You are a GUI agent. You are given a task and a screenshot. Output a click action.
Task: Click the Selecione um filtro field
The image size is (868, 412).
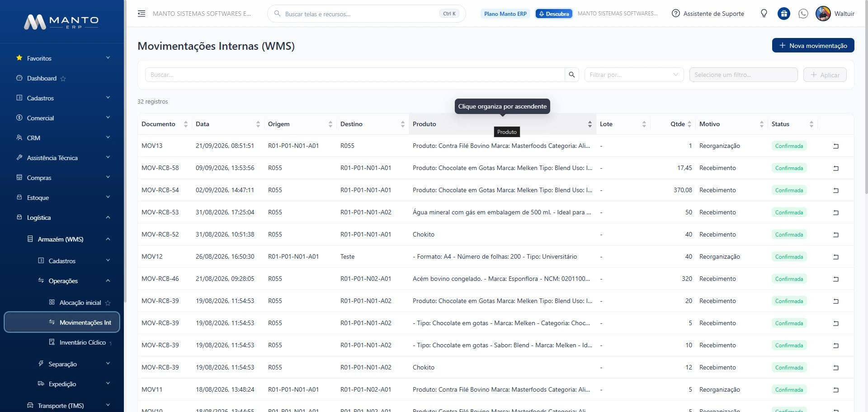tap(743, 75)
